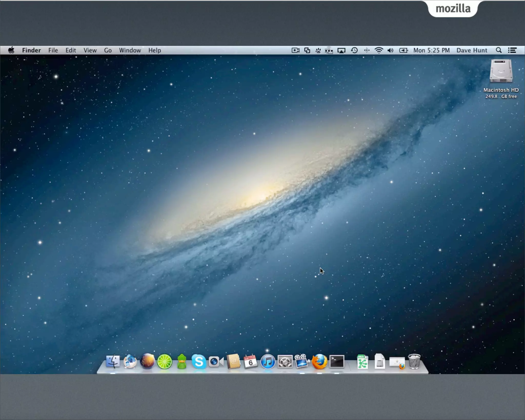Open volume control in menu bar
This screenshot has width=525, height=420.
pos(390,50)
